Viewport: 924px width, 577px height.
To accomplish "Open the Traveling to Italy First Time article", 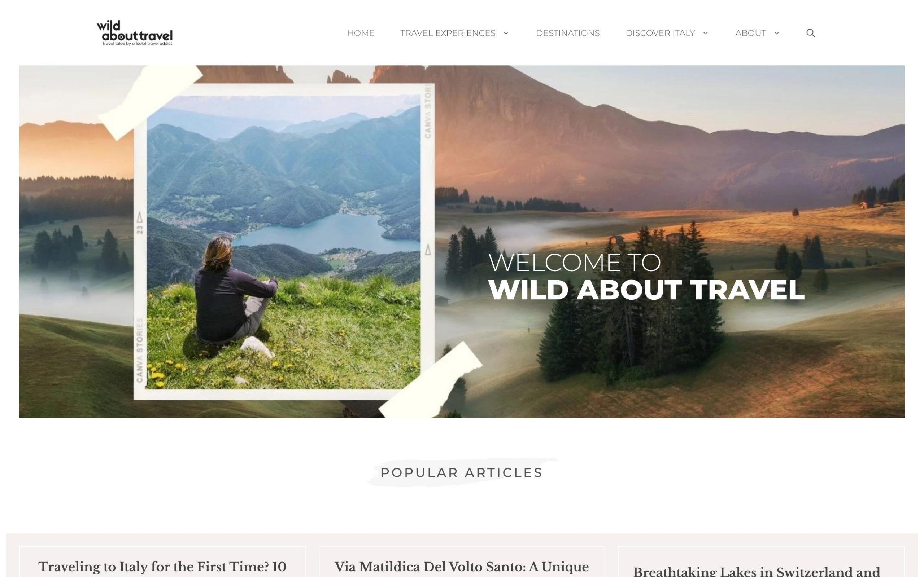I will (162, 567).
